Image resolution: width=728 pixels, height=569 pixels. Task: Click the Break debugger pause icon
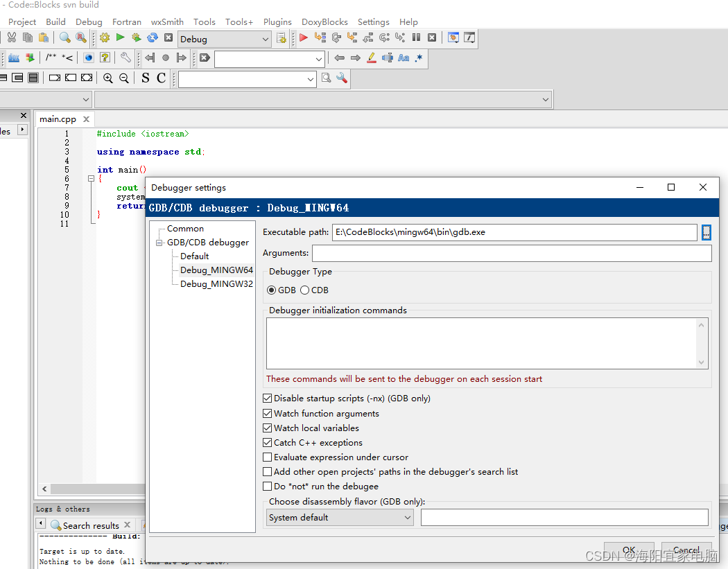click(416, 37)
